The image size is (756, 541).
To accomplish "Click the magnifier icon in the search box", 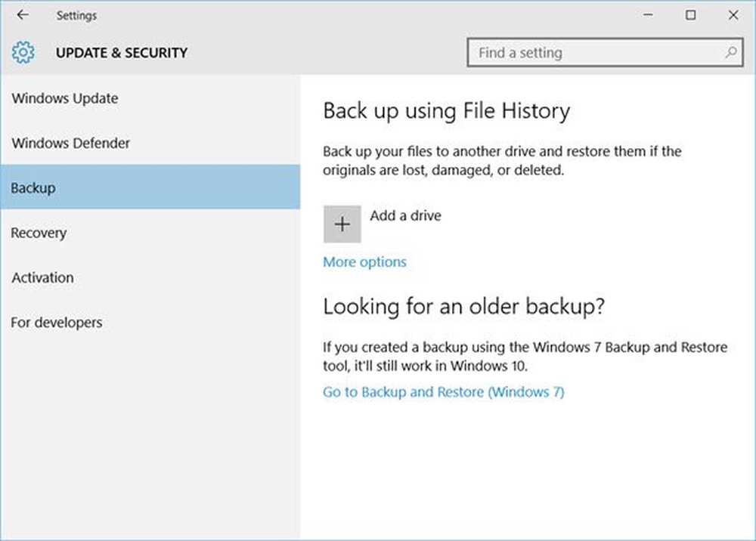I will pyautogui.click(x=730, y=53).
